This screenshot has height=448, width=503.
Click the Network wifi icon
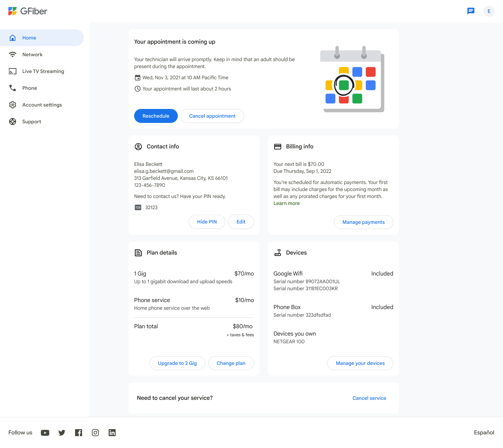click(13, 54)
